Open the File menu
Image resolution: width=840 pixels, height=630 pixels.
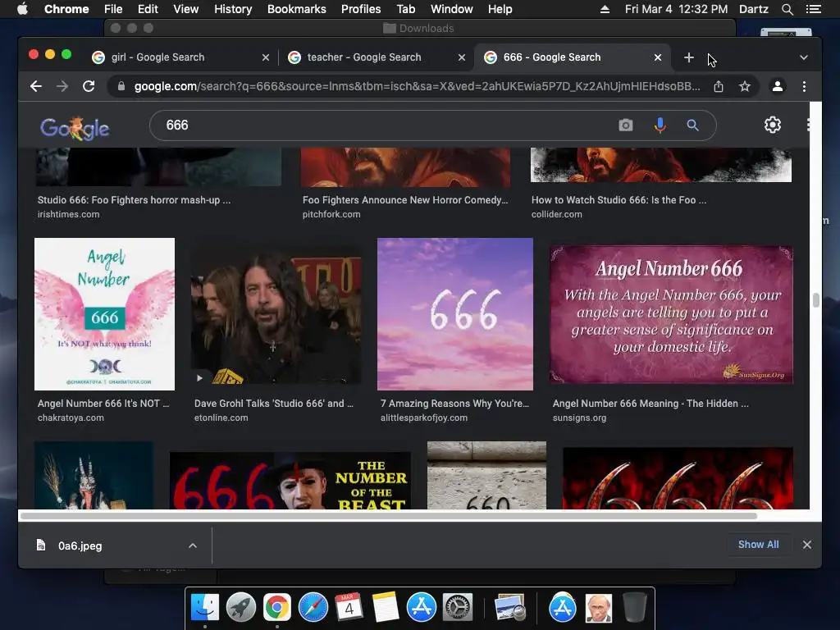coord(113,9)
